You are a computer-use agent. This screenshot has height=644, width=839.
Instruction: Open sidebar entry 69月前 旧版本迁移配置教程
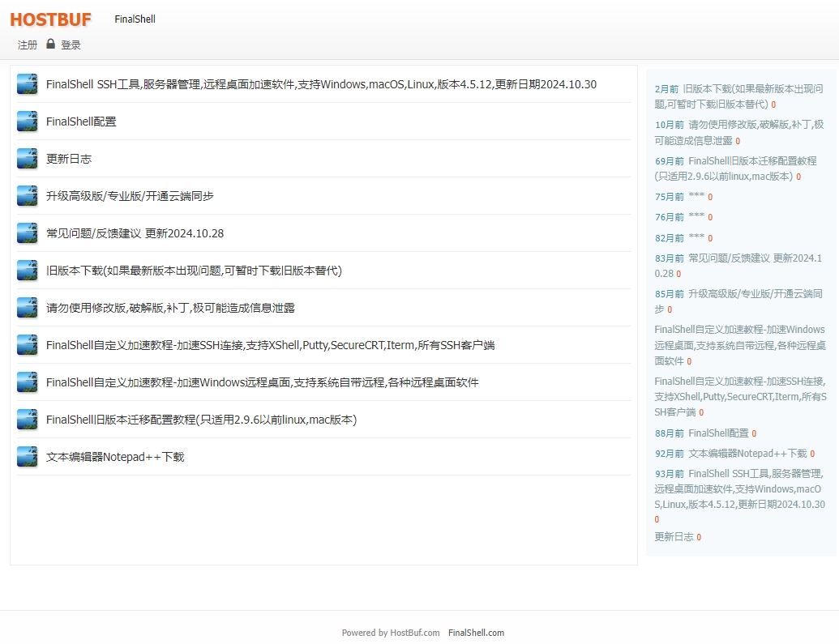736,168
